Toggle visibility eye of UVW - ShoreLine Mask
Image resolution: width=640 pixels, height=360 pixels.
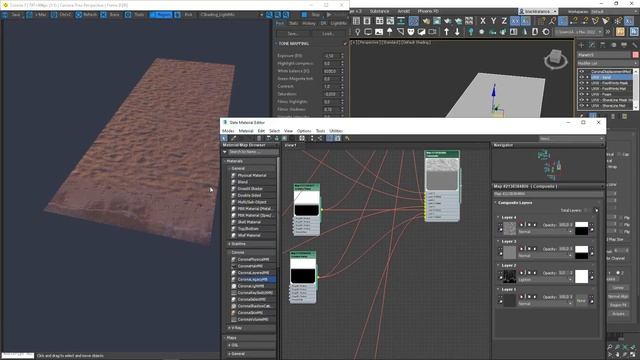582,100
